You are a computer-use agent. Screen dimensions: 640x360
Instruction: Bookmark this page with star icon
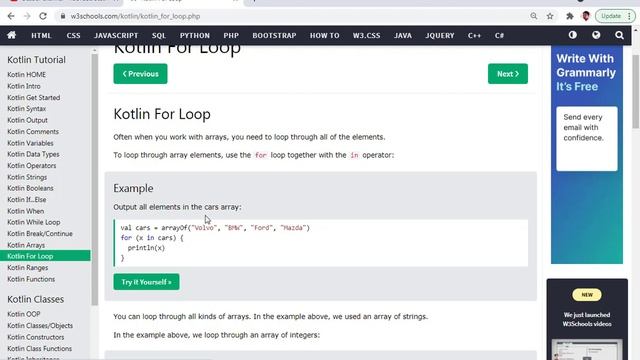[x=550, y=16]
